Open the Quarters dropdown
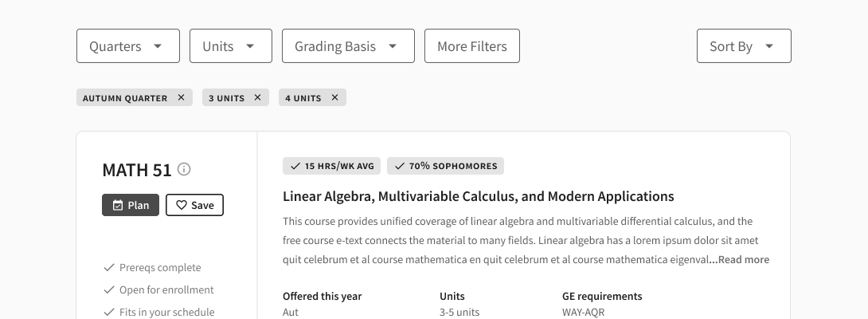 (128, 46)
